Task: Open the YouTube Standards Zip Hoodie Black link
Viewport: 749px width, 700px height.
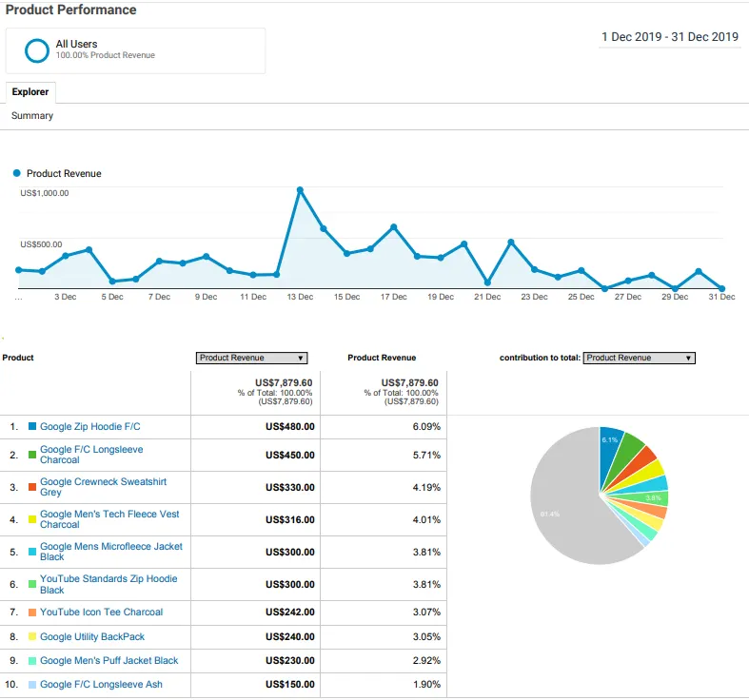Action: pyautogui.click(x=108, y=584)
